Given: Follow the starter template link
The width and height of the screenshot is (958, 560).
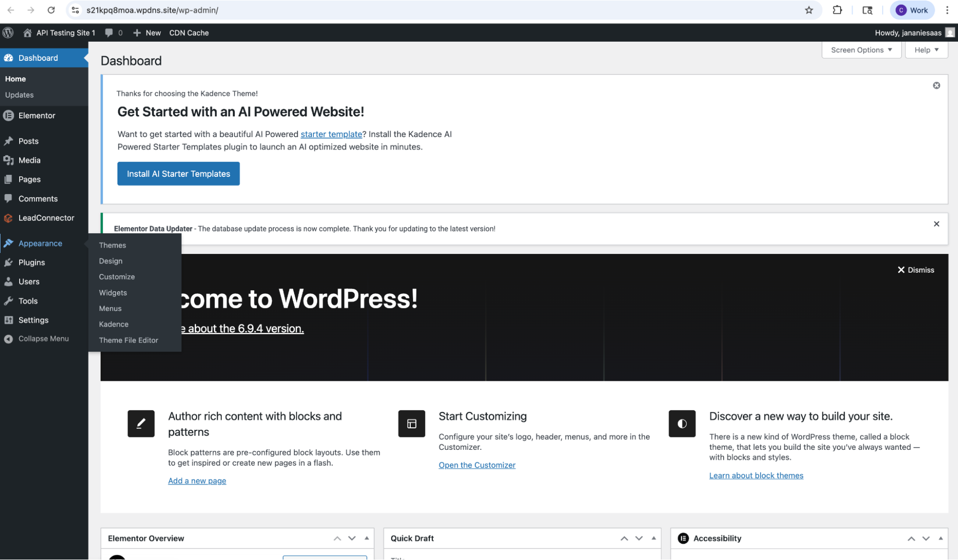Looking at the screenshot, I should click(331, 134).
